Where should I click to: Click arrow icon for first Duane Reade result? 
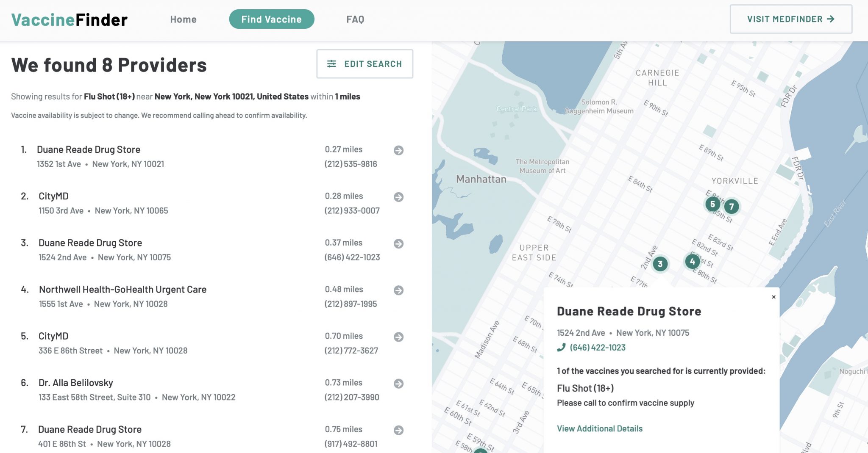pyautogui.click(x=398, y=150)
